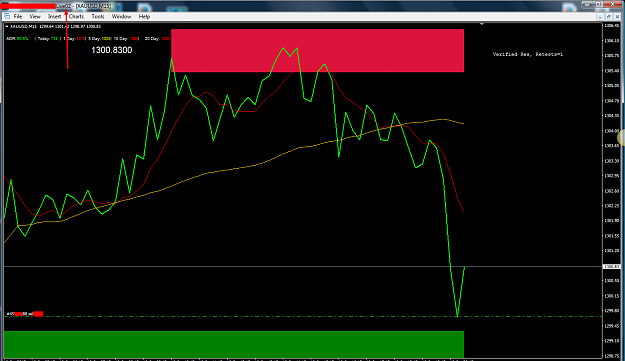Open the Window menu

pos(121,17)
